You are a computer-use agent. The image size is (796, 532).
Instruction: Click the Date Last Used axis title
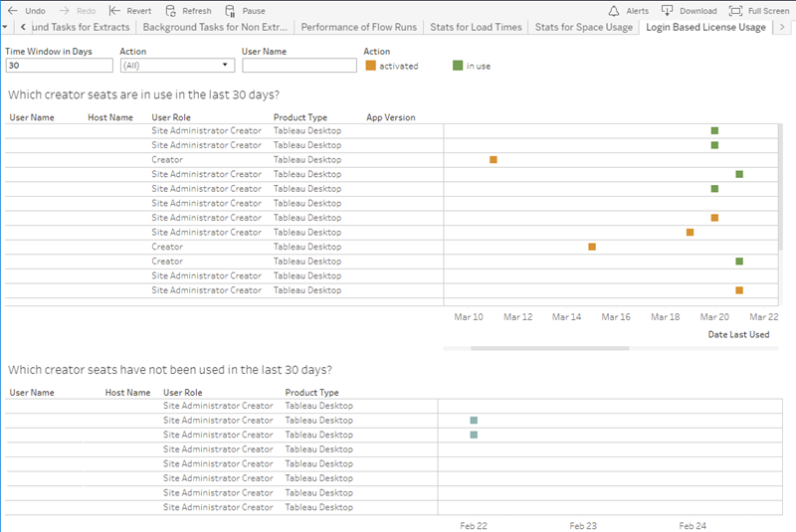(x=738, y=335)
